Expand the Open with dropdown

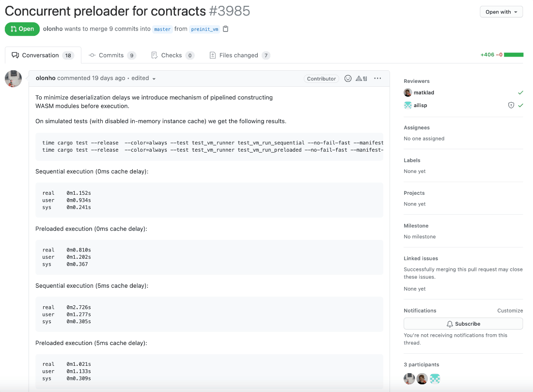502,12
